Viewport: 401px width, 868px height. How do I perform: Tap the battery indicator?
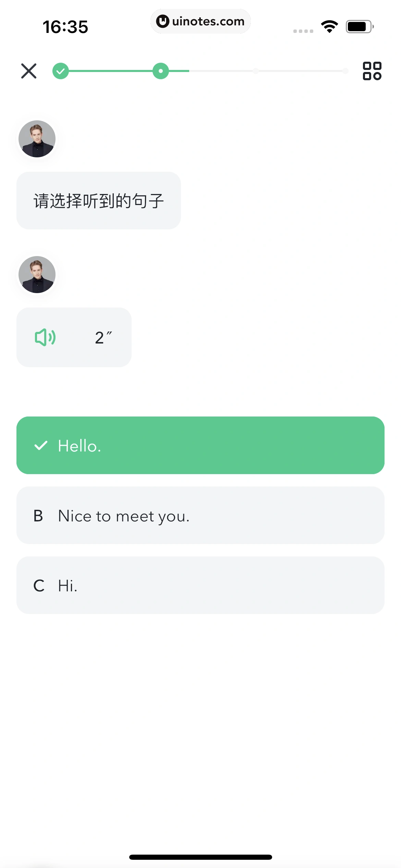pyautogui.click(x=359, y=26)
